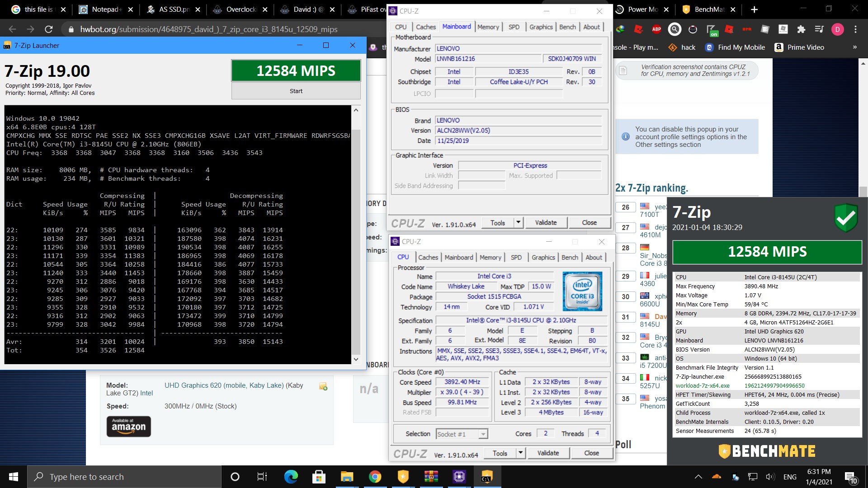The height and width of the screenshot is (488, 868).
Task: Open the Caches tab in upper CPU-Z window
Action: 425,27
